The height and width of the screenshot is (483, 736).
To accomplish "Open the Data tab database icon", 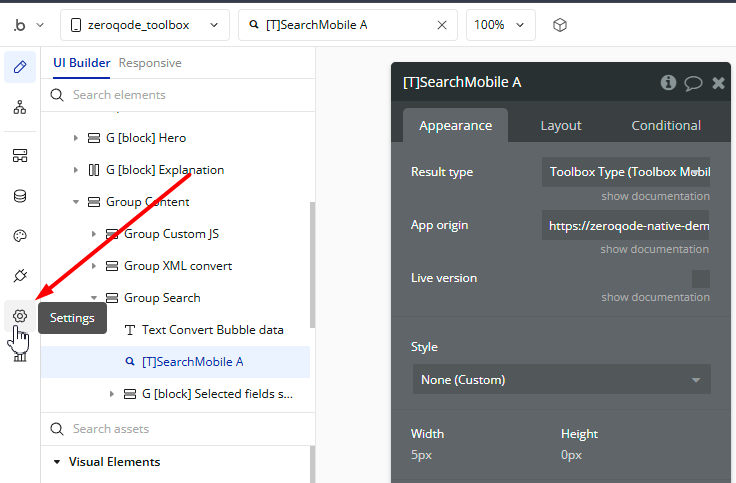I will tap(20, 196).
